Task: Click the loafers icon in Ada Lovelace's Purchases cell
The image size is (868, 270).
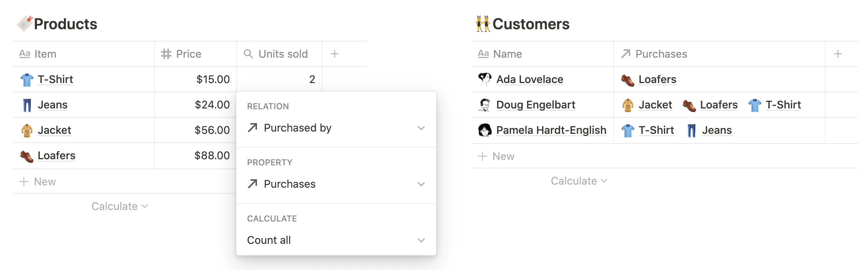Action: point(628,79)
